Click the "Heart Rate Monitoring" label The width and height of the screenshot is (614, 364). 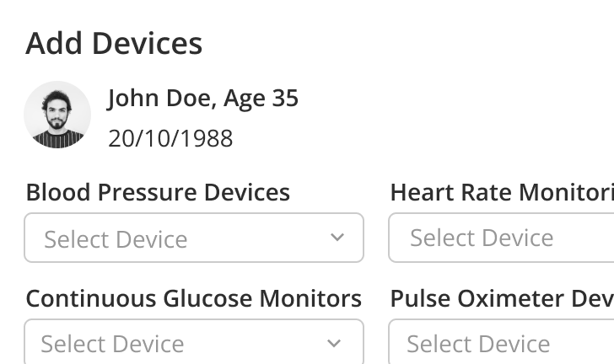(x=501, y=192)
